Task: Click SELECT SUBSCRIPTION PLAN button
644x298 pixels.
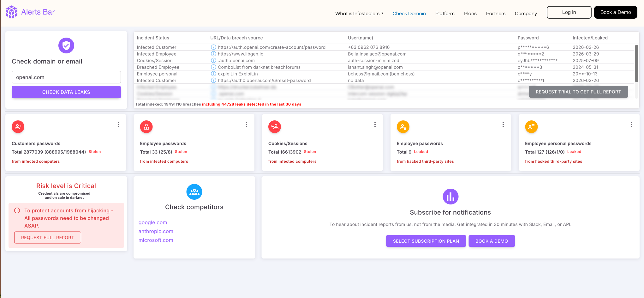Action: click(426, 241)
